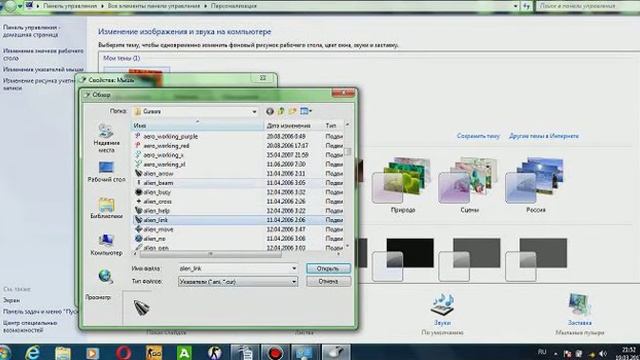
Task: Click the mouse properties taskbar icon
Action: point(336,352)
